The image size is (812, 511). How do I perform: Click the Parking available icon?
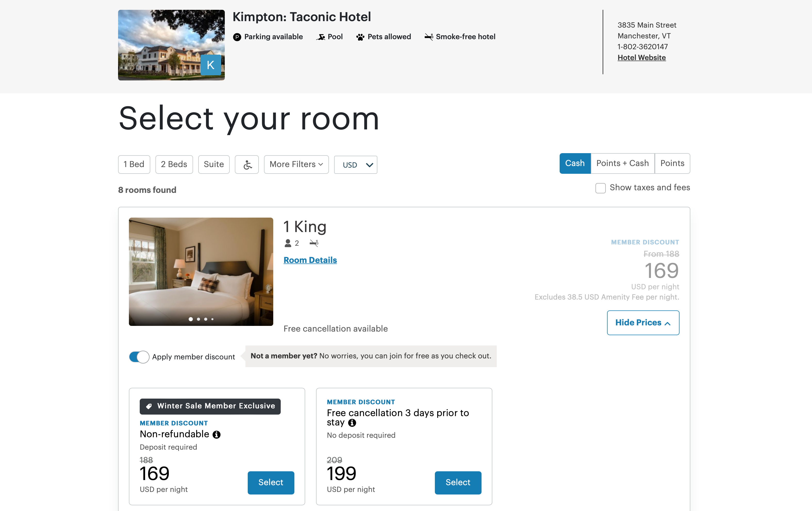(x=237, y=37)
